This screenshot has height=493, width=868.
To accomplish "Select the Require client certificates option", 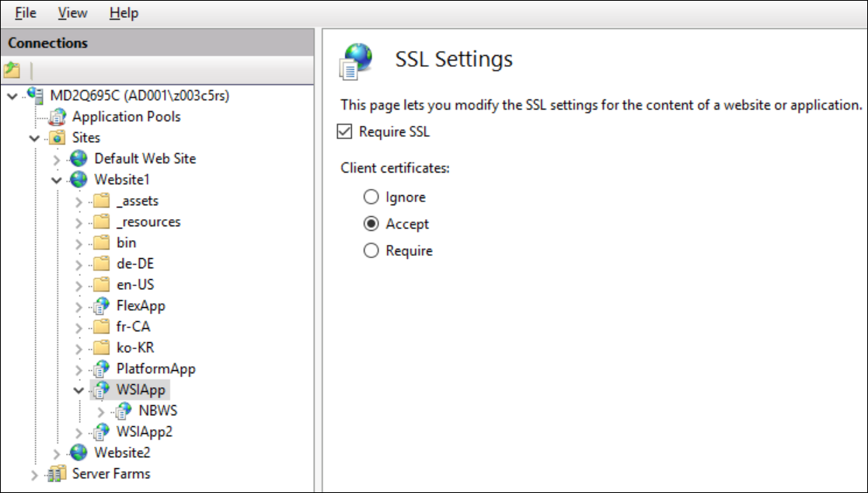I will [371, 251].
